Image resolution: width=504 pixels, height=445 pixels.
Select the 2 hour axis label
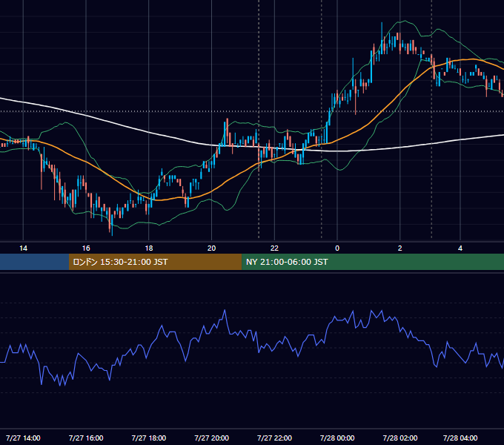[x=399, y=248]
